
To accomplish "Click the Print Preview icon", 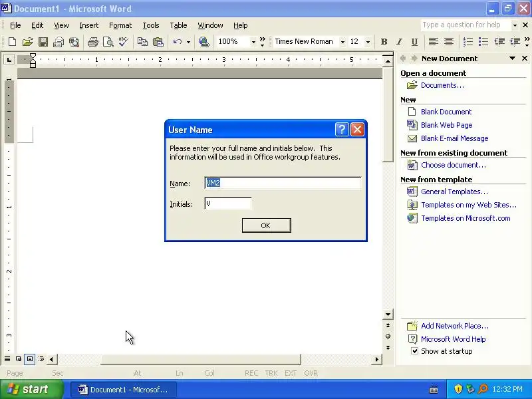I will click(108, 42).
